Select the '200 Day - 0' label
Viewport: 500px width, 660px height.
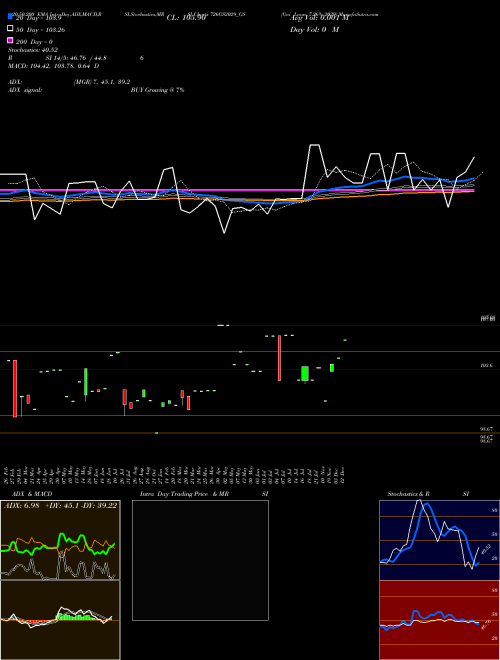(x=34, y=42)
